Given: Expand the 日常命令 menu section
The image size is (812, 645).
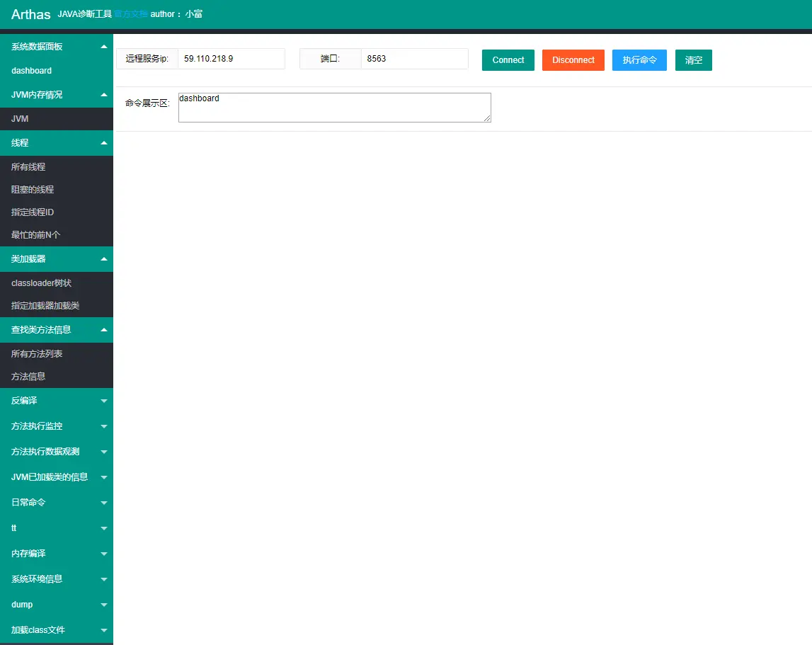Looking at the screenshot, I should pos(57,502).
